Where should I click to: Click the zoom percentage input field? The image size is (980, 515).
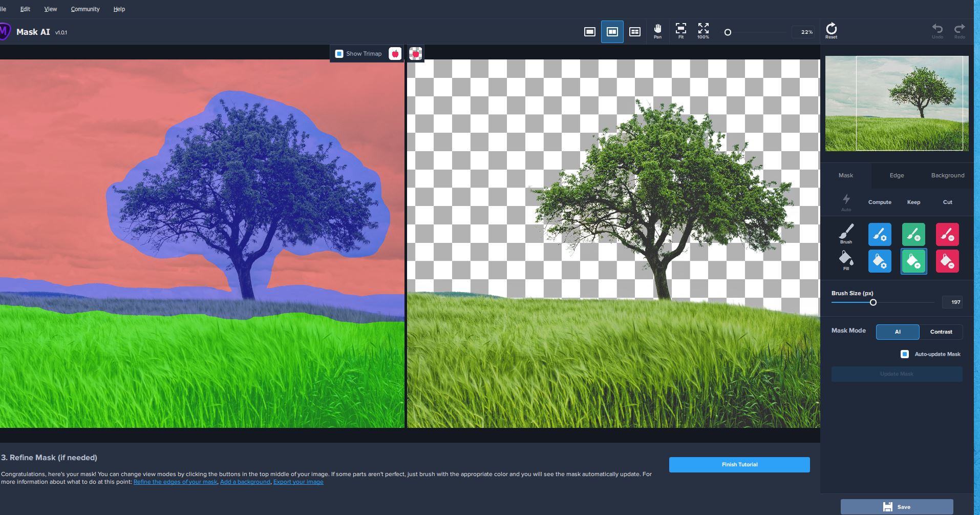(803, 32)
